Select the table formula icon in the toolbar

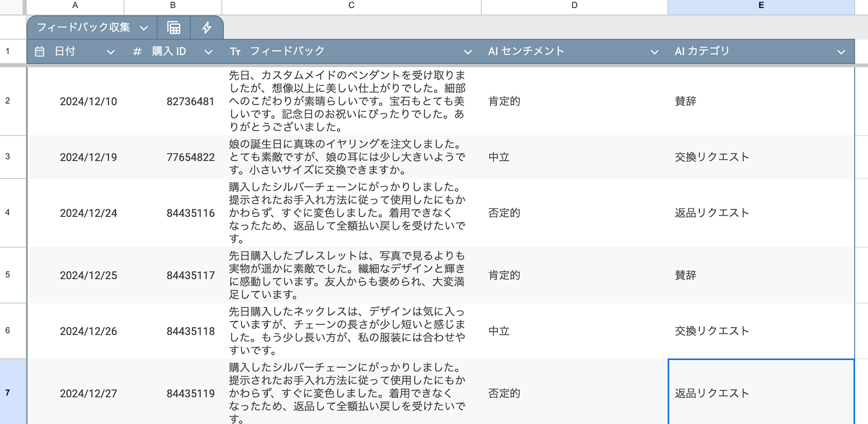click(173, 27)
